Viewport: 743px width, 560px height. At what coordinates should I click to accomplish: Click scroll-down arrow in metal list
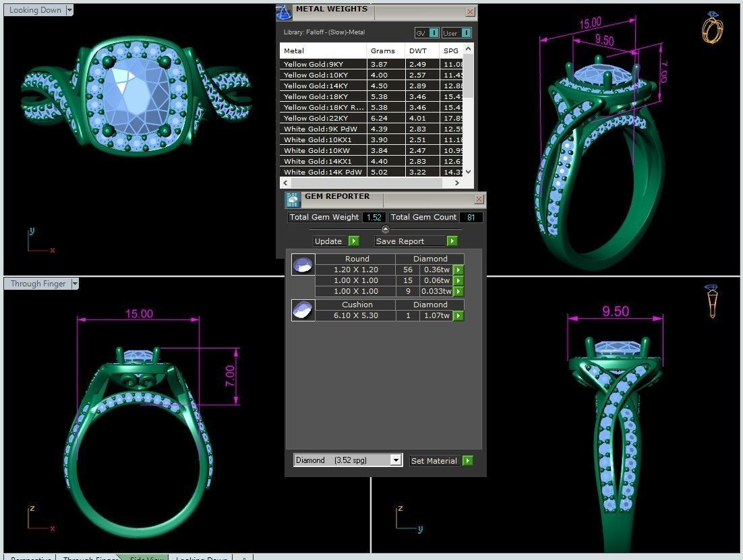point(468,172)
